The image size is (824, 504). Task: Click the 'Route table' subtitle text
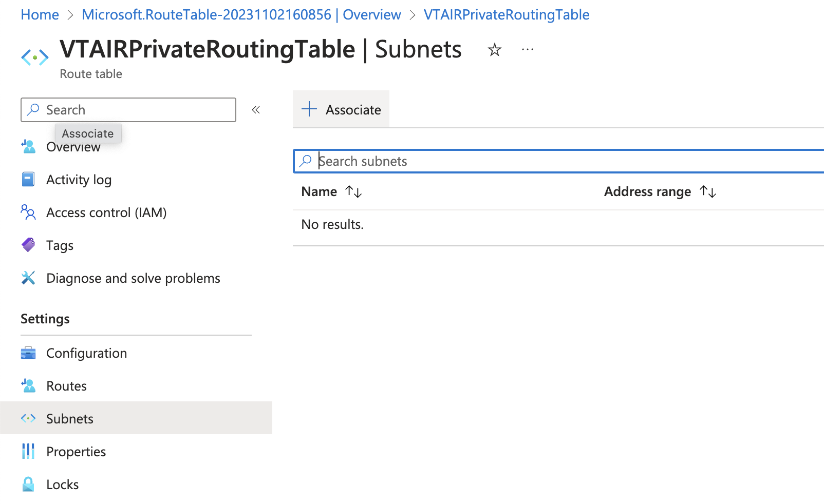(91, 74)
